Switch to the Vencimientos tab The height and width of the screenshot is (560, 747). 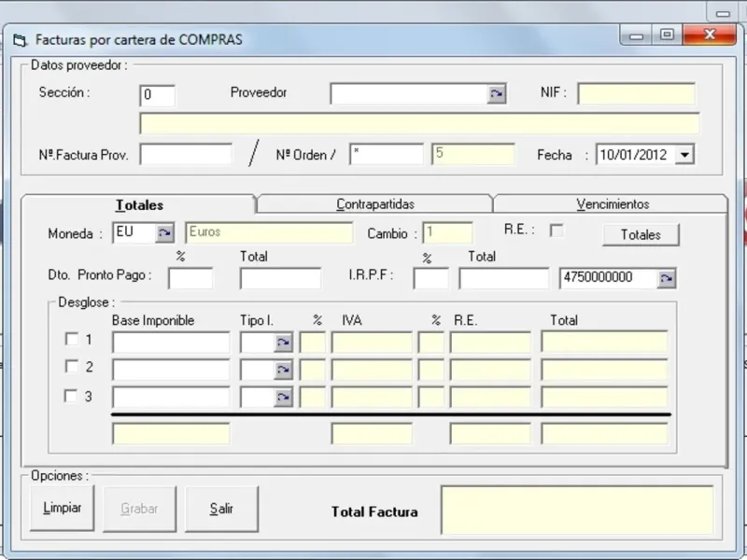click(613, 203)
